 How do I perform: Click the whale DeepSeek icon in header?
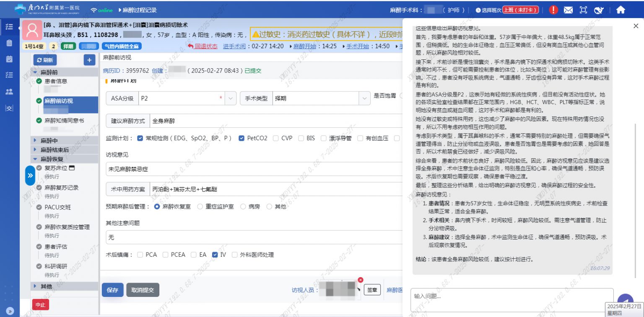599,10
